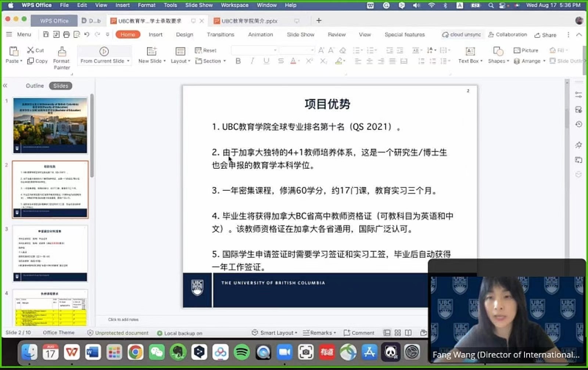The height and width of the screenshot is (370, 588).
Task: Toggle Underline text formatting
Action: tap(266, 61)
